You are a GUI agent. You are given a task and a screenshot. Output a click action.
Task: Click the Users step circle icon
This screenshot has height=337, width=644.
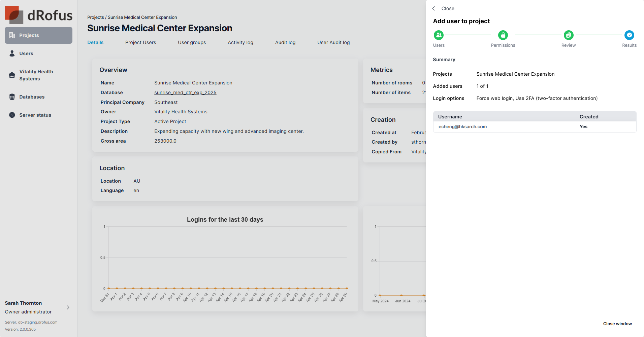439,35
